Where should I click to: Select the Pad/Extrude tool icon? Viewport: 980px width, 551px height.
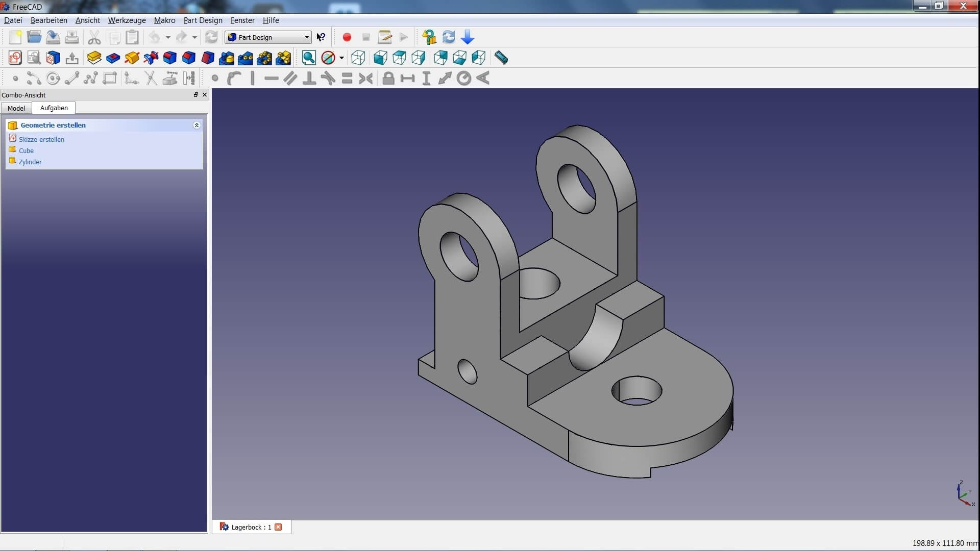(93, 58)
